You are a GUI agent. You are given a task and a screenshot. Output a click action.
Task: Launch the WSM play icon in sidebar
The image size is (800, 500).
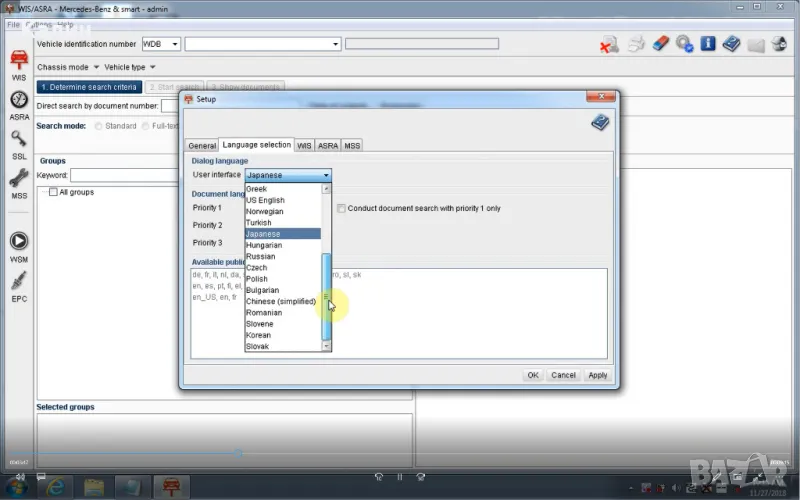point(19,242)
